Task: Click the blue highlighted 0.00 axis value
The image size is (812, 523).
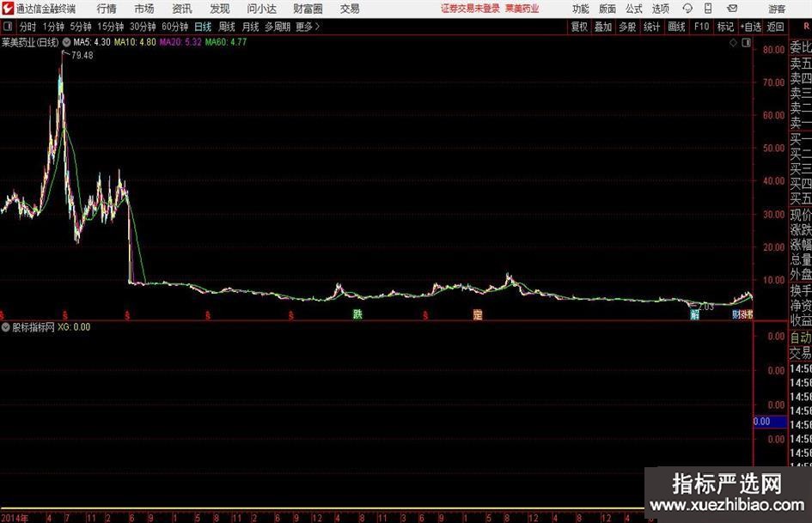Action: [770, 422]
